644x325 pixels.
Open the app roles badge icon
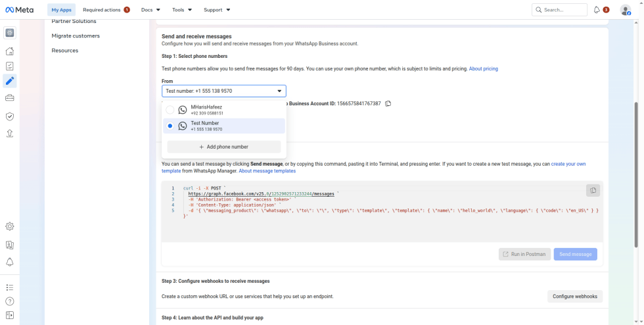pos(10,245)
